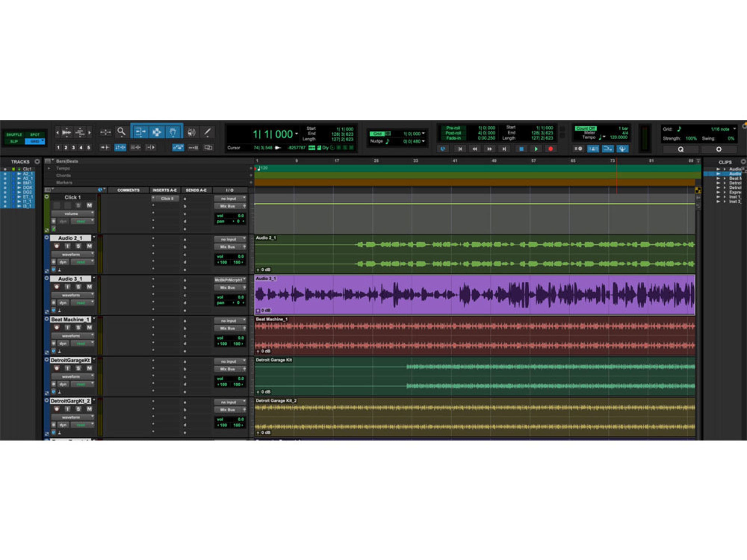Open the INSERTS A-E column header
Viewport: 747px width, 560px height.
click(164, 190)
